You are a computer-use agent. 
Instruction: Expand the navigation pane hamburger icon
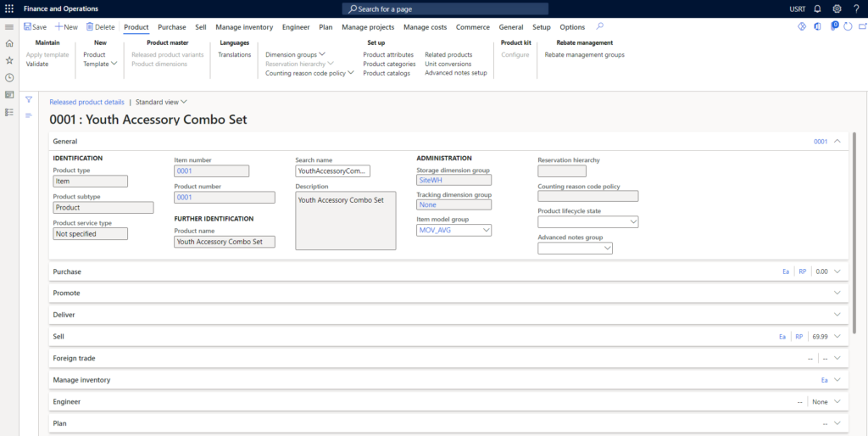(8, 27)
